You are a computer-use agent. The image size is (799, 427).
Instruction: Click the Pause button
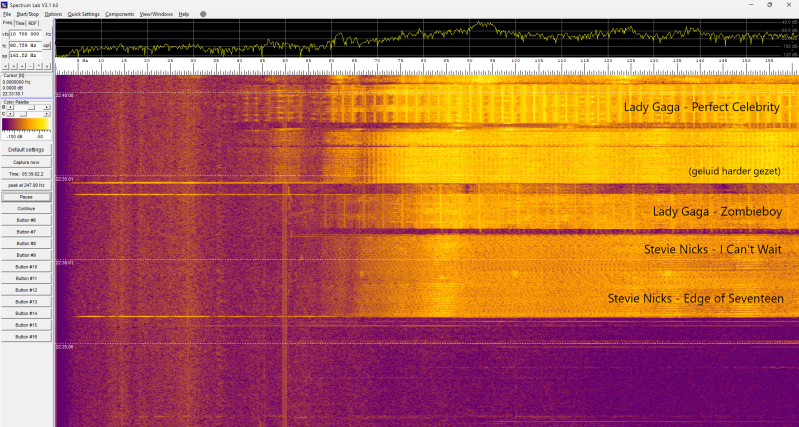coord(26,197)
